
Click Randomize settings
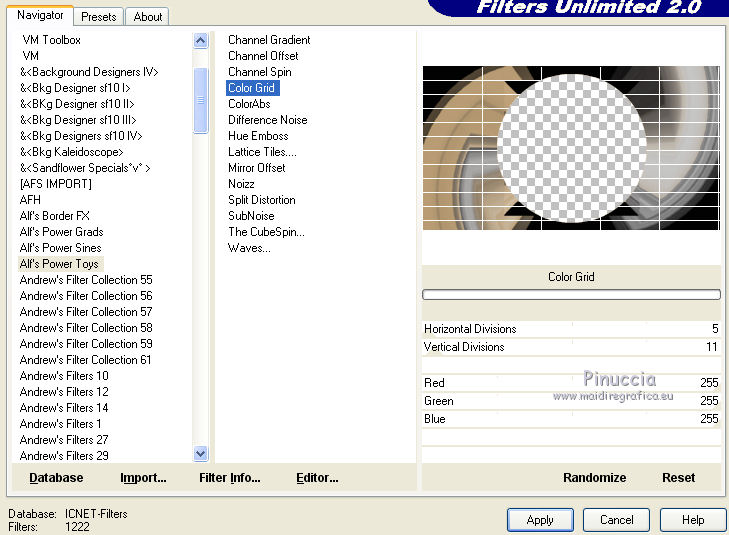[x=594, y=477]
